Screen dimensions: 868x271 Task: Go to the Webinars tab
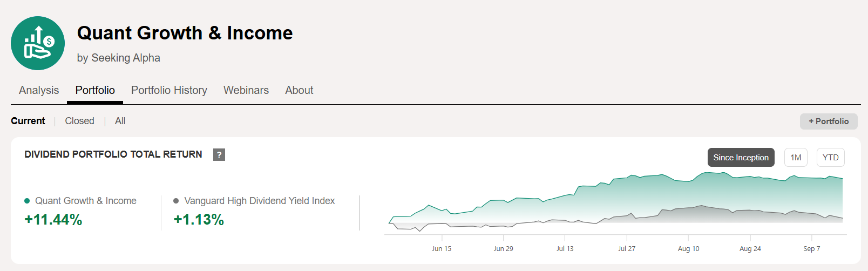pos(246,90)
